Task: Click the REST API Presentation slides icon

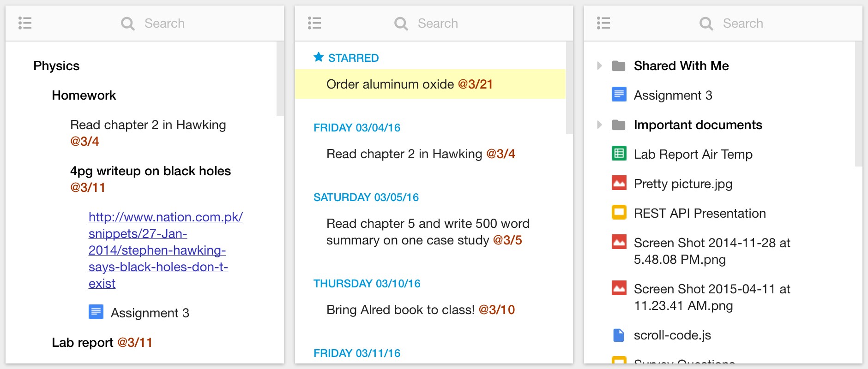Action: (619, 213)
